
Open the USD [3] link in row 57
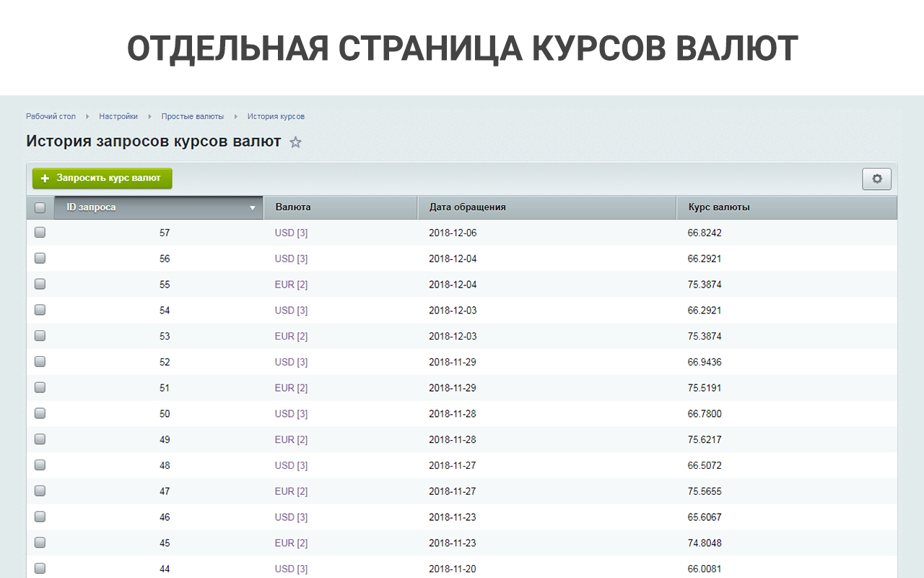(291, 233)
